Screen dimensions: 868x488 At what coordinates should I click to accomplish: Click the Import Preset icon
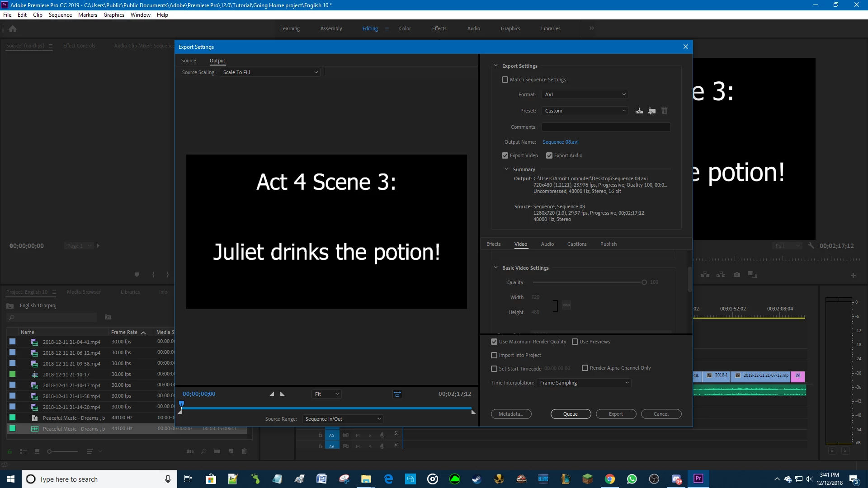tap(651, 111)
